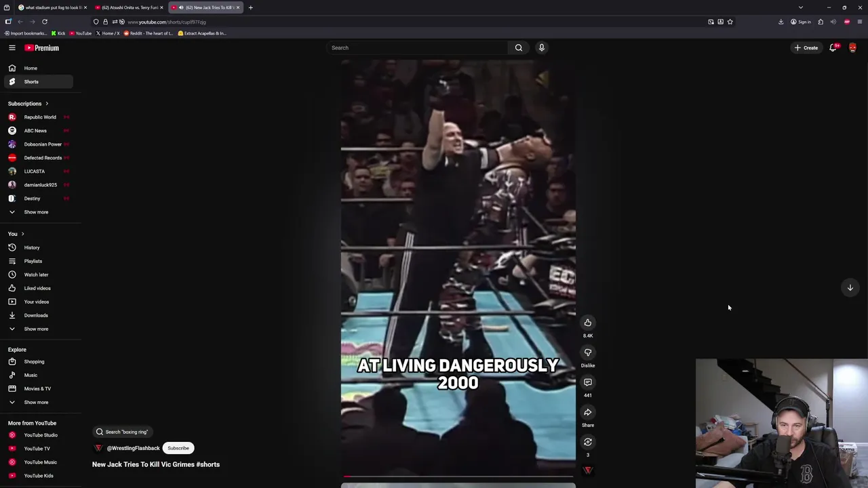The image size is (868, 488).
Task: Open Liked videos in the sidebar
Action: tap(38, 288)
